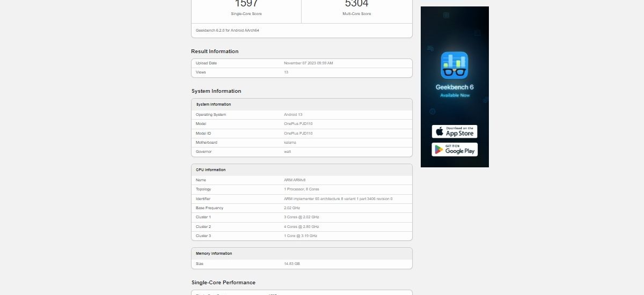Click the Multi-Core Score value 5304
The width and height of the screenshot is (644, 295).
(357, 4)
